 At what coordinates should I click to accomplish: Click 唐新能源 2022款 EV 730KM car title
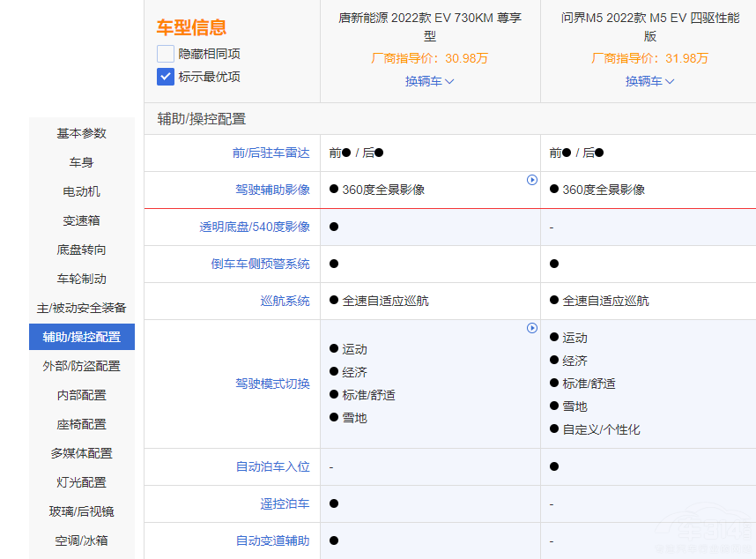point(429,26)
